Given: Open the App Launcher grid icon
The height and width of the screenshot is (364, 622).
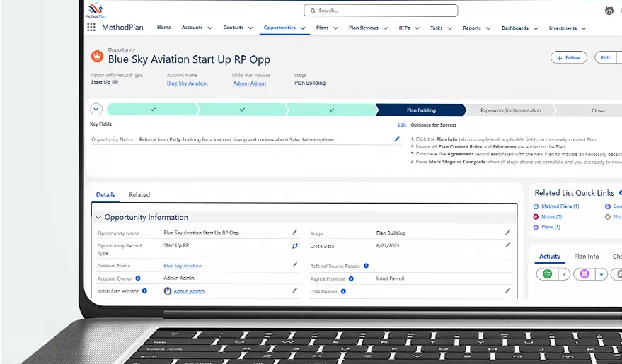Looking at the screenshot, I should click(x=91, y=27).
